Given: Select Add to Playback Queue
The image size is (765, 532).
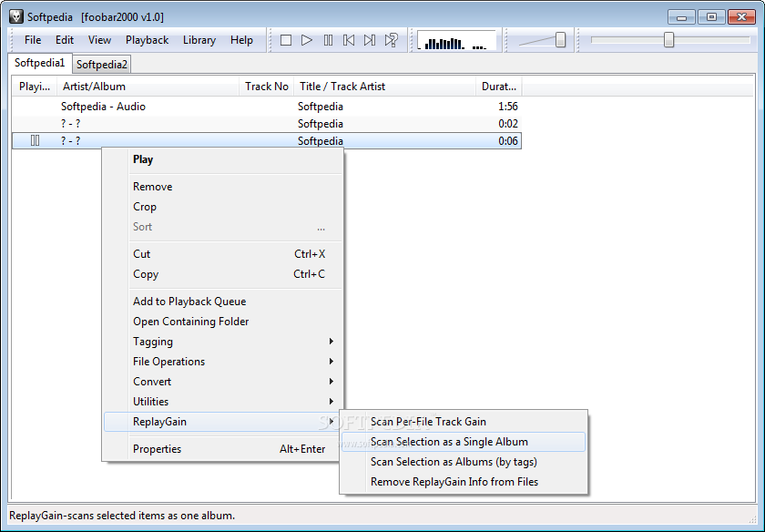Looking at the screenshot, I should point(223,302).
